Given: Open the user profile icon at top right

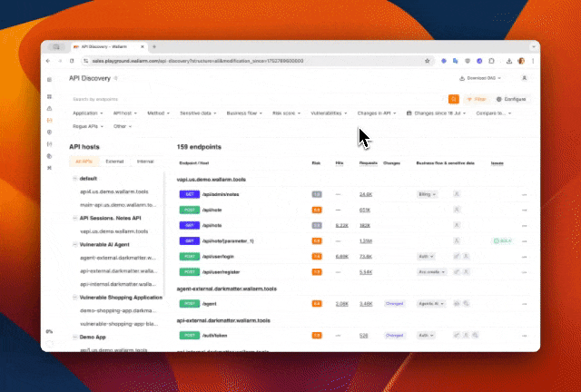Looking at the screenshot, I should point(525,79).
